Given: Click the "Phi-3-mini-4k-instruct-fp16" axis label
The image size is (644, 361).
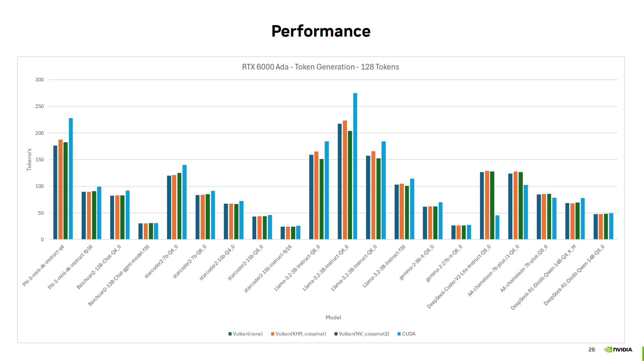Looking at the screenshot, I should 70,267.
